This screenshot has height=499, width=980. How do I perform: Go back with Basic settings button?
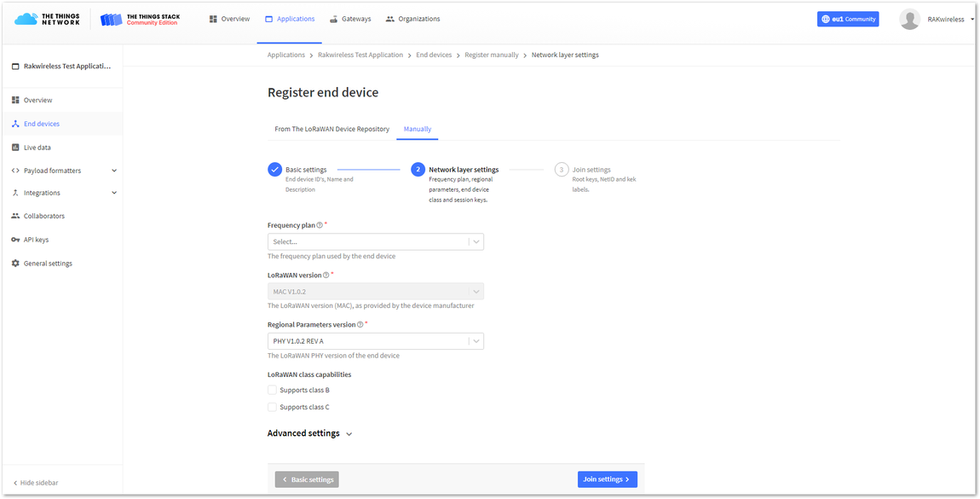point(307,479)
